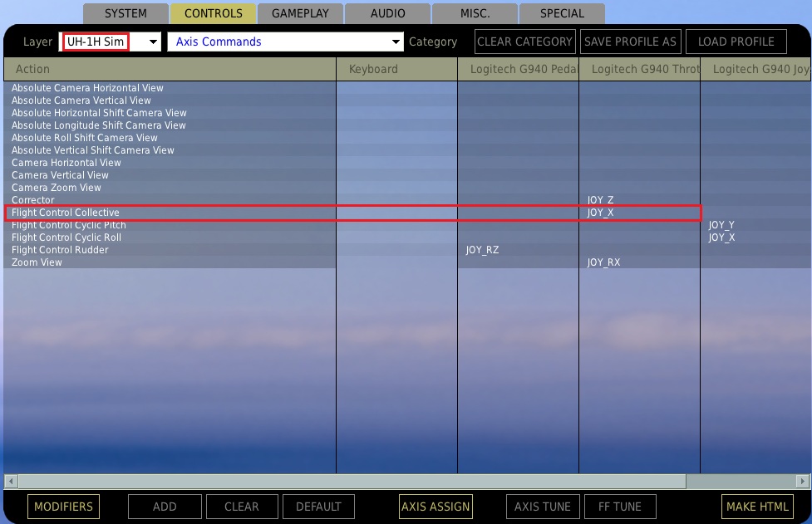Select Flight Control Collective action

(x=170, y=213)
